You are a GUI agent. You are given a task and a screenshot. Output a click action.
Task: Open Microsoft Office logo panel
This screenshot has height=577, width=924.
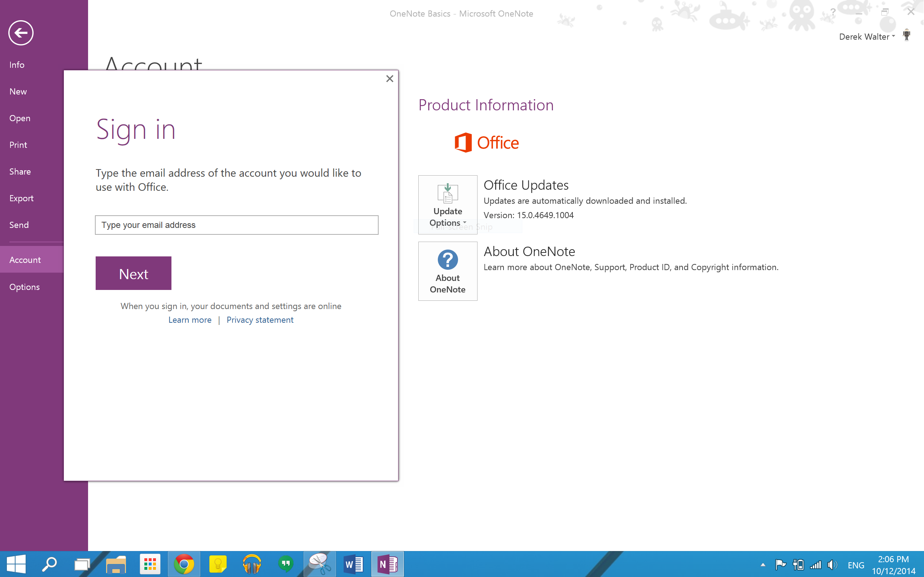(486, 142)
